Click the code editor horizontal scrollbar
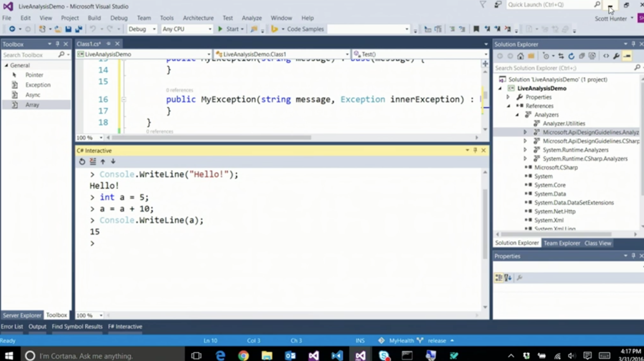644x361 pixels. (x=211, y=138)
